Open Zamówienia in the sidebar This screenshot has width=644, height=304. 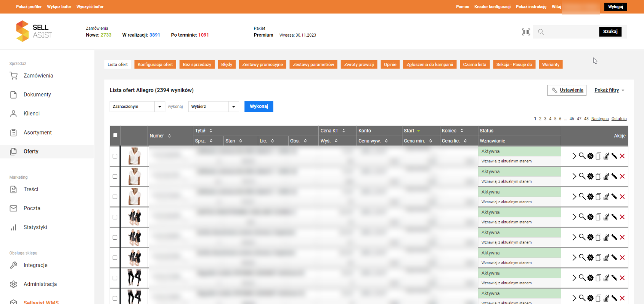(x=38, y=76)
